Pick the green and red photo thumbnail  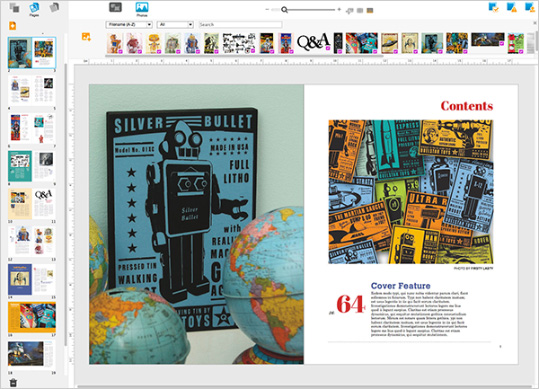pos(516,43)
